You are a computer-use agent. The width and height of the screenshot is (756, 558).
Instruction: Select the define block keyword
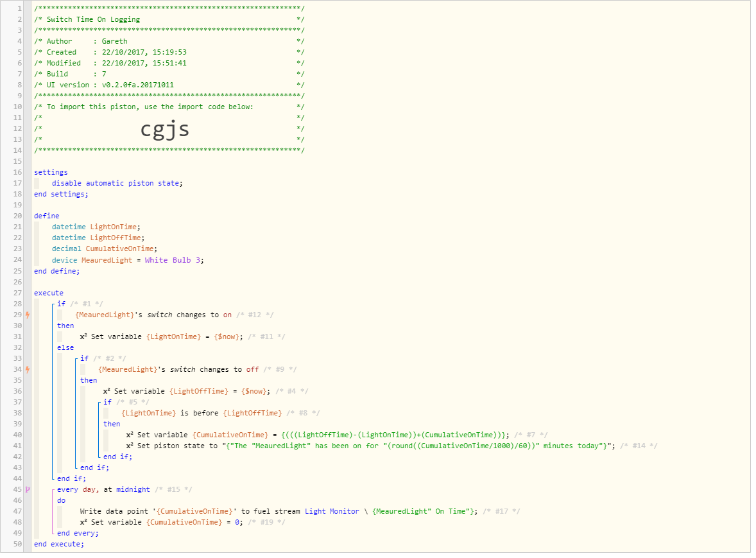[x=46, y=216]
